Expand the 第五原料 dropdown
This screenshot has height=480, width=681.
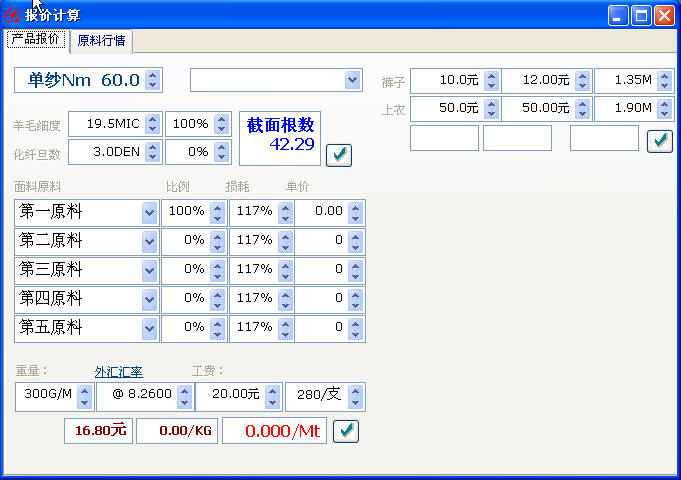[149, 329]
